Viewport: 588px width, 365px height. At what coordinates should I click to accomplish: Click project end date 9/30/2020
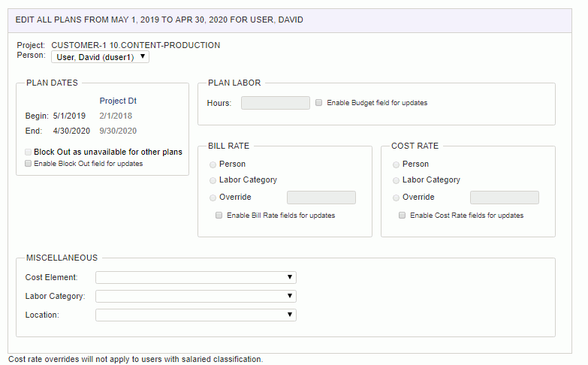pos(118,131)
